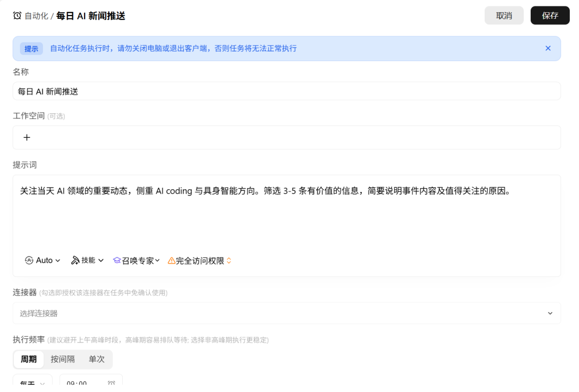Click the Auto model icon
Screen dimensions: 579x392
click(29, 261)
